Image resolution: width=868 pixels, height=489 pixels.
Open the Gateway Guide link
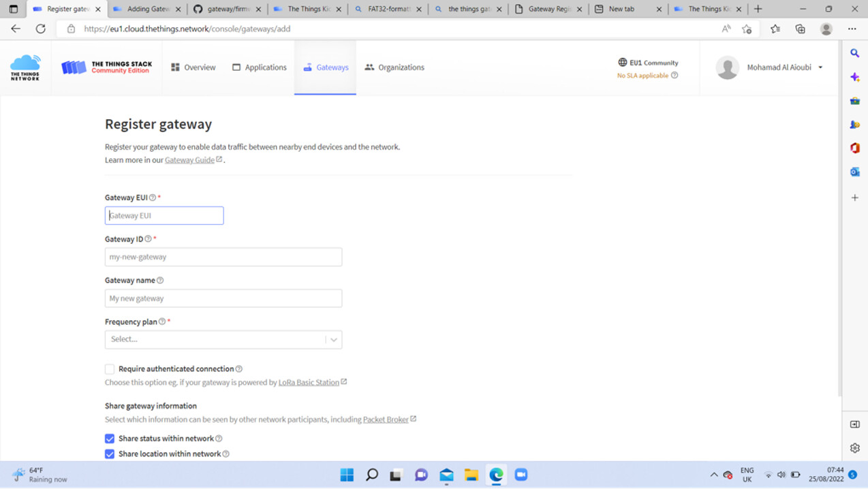pyautogui.click(x=189, y=160)
